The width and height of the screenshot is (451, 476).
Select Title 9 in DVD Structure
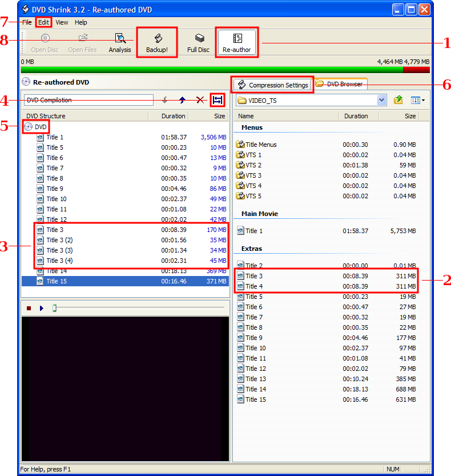[x=55, y=189]
